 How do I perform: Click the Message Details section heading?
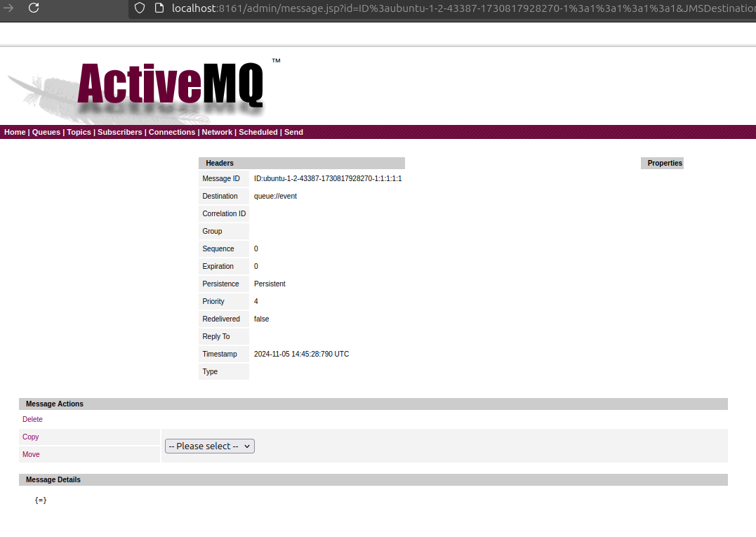coord(373,479)
